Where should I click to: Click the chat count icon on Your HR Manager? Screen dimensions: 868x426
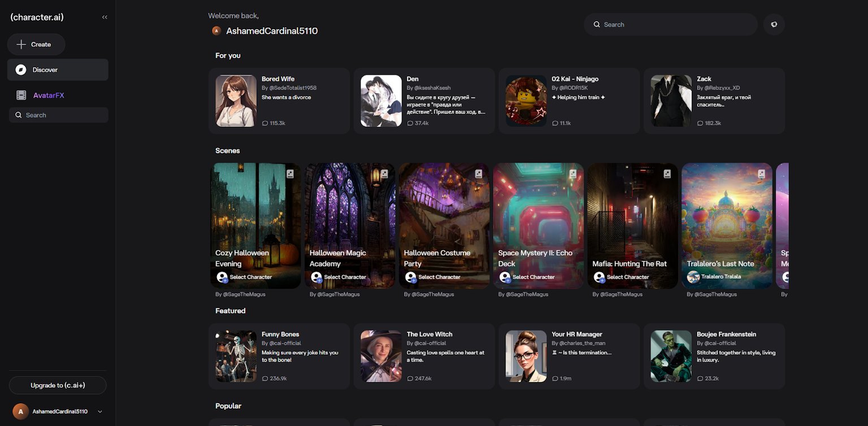[x=555, y=379]
